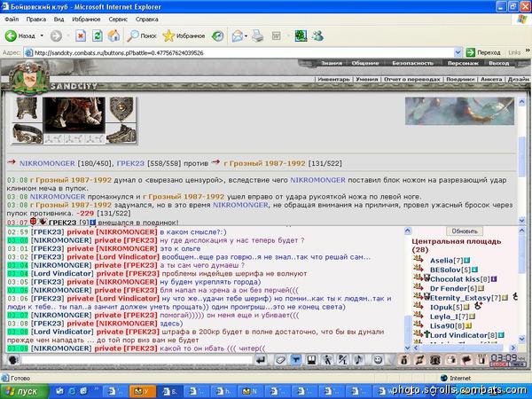Viewport: 532px width, 399px height.
Task: Click the dark face icon left of chat input
Action: click(x=13, y=360)
